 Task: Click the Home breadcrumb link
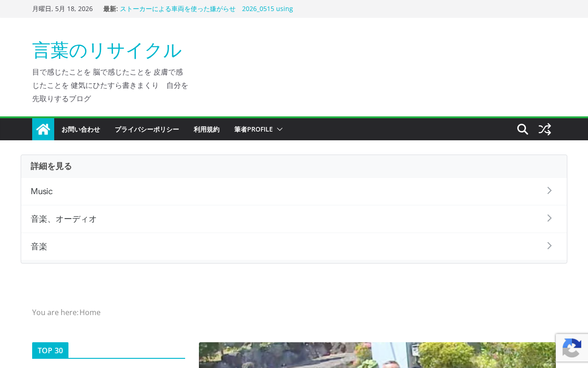point(90,312)
